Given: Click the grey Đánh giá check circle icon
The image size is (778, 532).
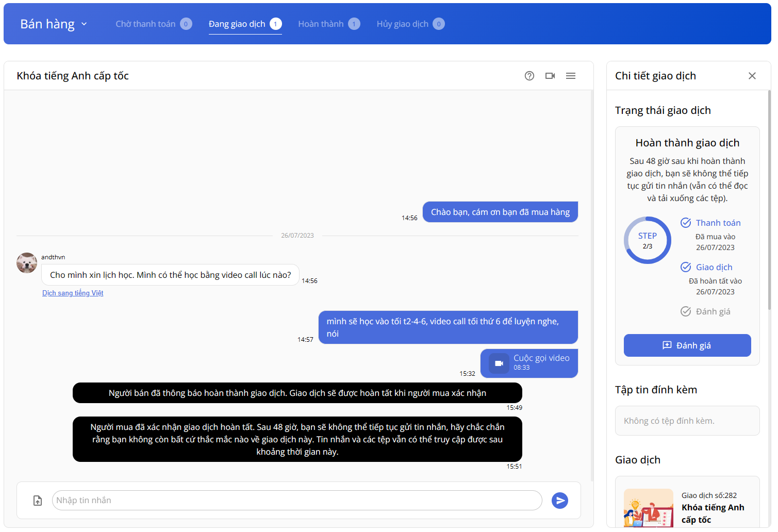Looking at the screenshot, I should (686, 311).
